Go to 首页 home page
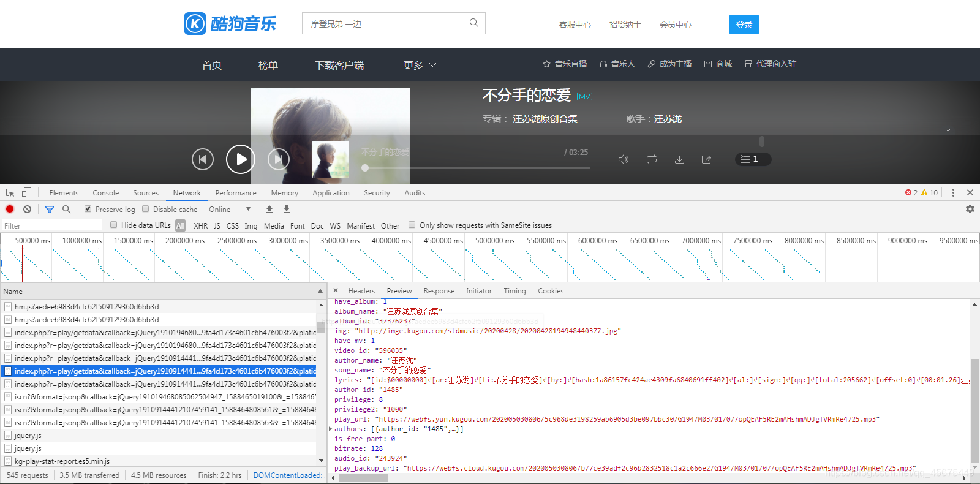Image resolution: width=980 pixels, height=484 pixels. point(212,65)
